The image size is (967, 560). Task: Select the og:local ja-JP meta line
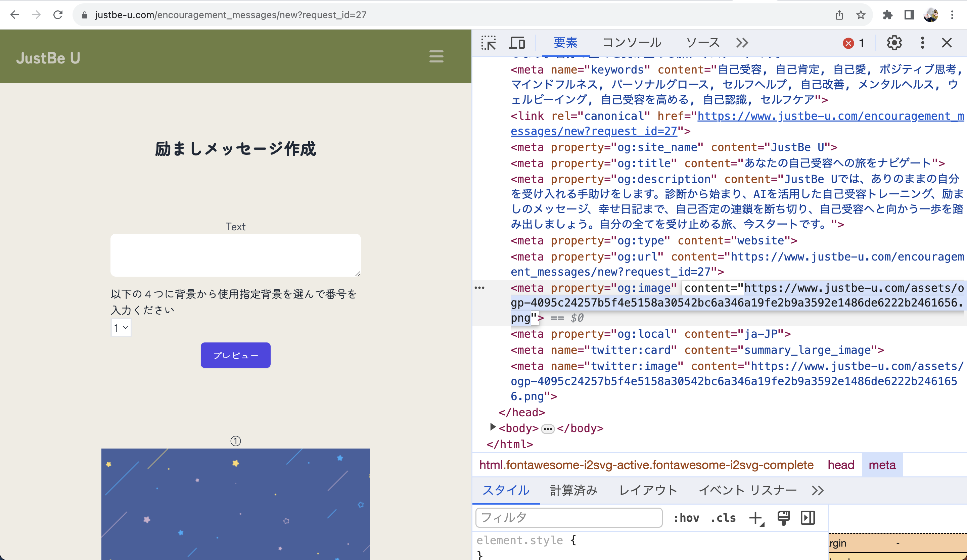(x=650, y=334)
